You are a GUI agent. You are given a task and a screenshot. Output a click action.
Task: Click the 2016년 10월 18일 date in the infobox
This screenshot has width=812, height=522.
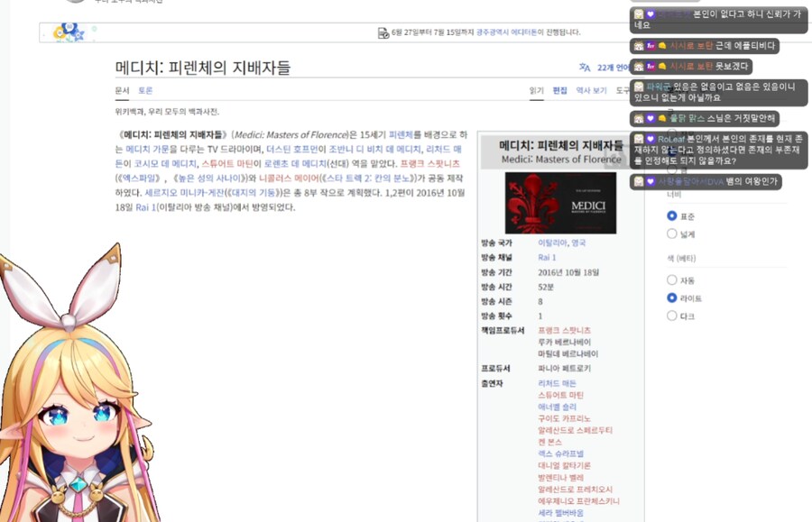pyautogui.click(x=568, y=272)
